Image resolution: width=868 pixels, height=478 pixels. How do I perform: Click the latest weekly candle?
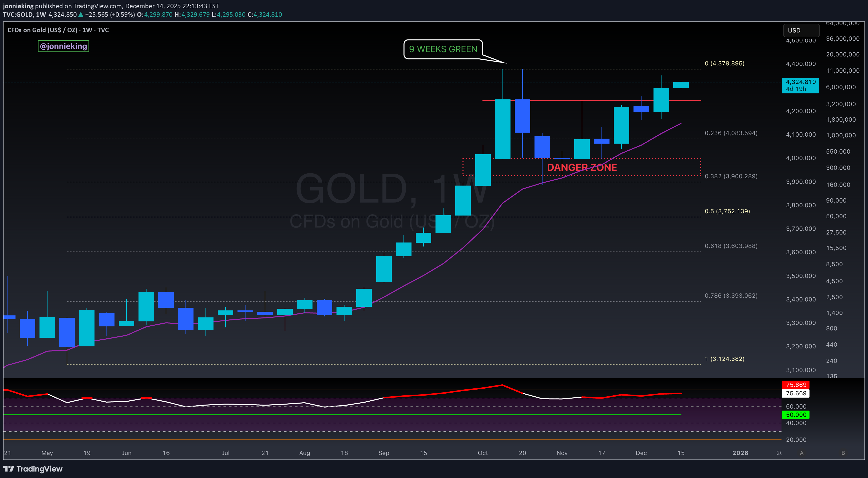click(681, 85)
